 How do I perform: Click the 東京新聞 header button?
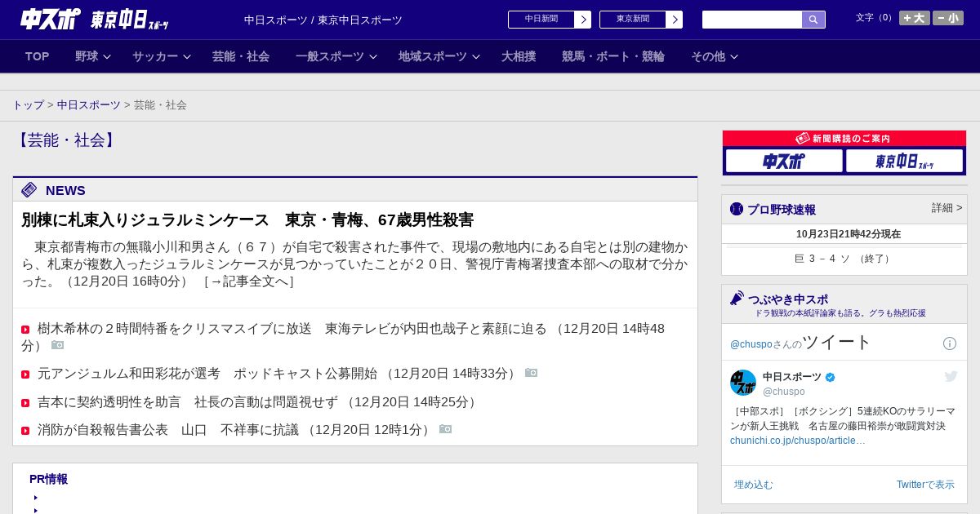coord(633,20)
